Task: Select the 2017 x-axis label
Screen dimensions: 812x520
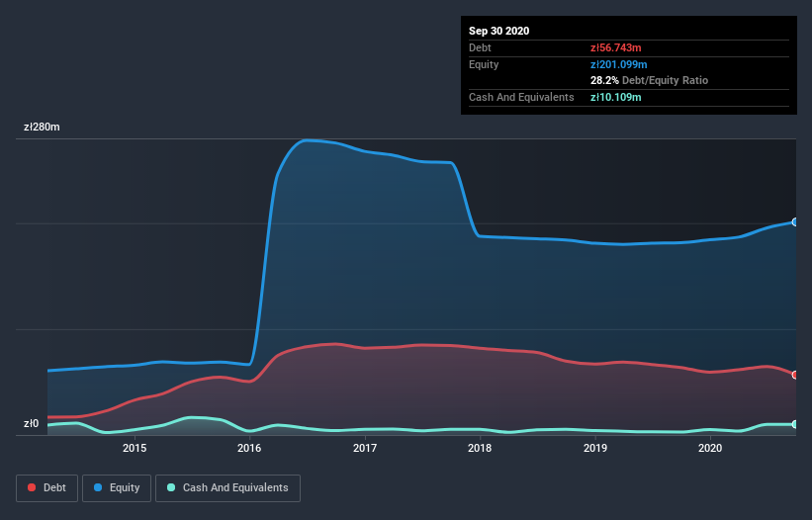Action: click(x=365, y=448)
